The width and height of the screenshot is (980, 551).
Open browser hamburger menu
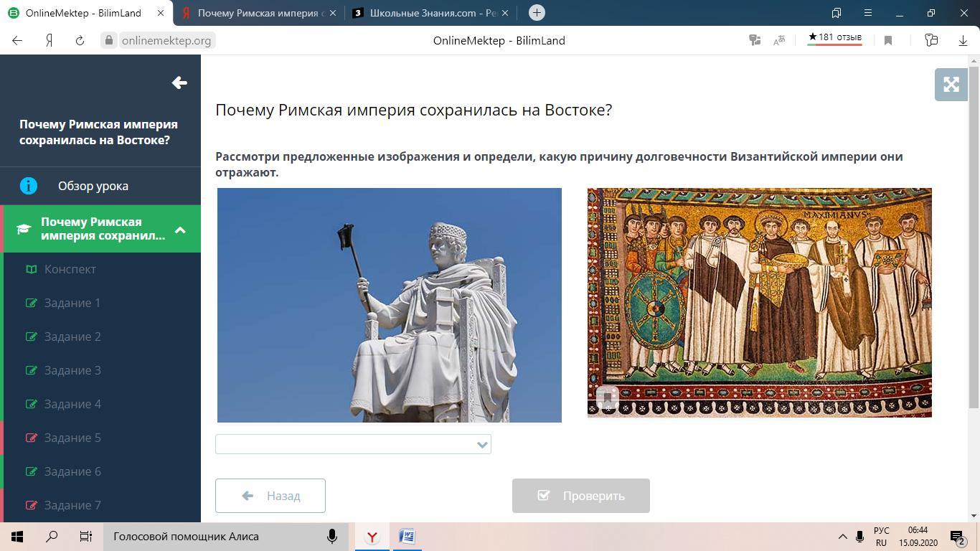867,13
